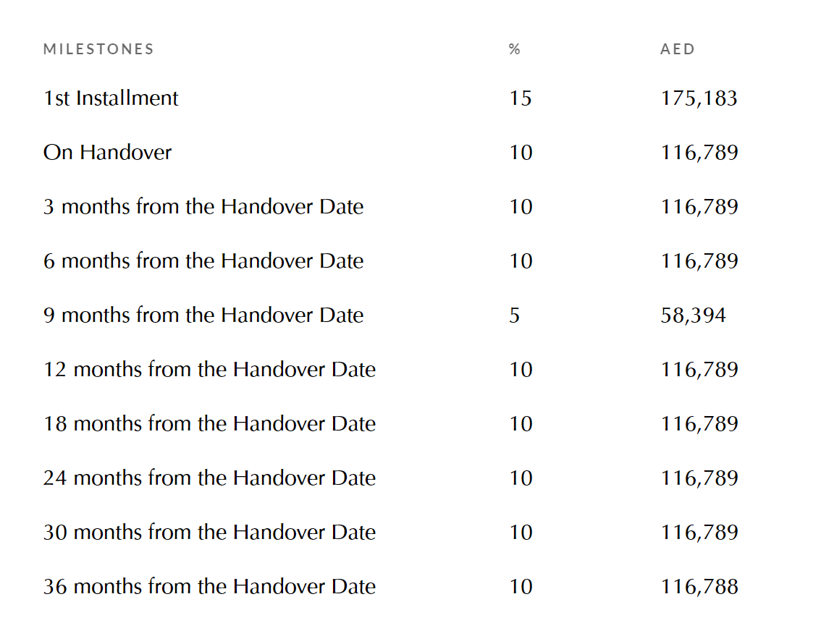This screenshot has width=813, height=644.
Task: Click 24 months from the Handover Date
Action: [x=209, y=478]
